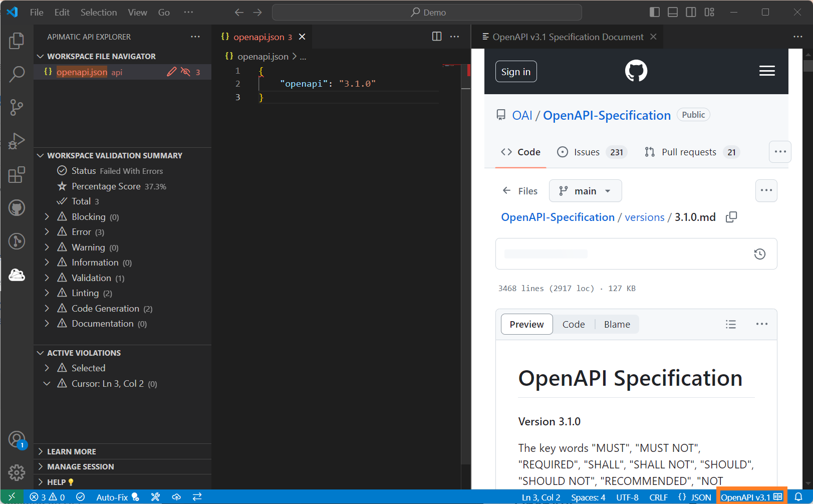Go back using the left arrow in the title bar

(239, 12)
